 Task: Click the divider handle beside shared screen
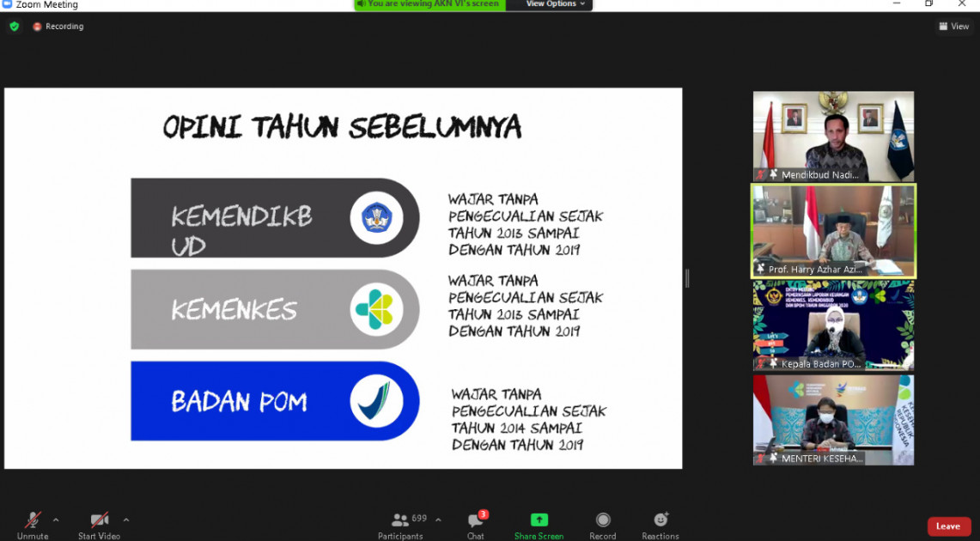686,278
